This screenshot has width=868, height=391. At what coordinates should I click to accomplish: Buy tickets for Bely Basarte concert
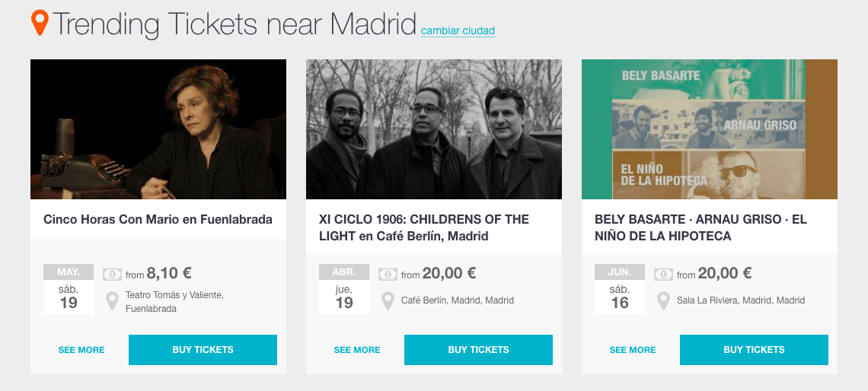point(754,350)
